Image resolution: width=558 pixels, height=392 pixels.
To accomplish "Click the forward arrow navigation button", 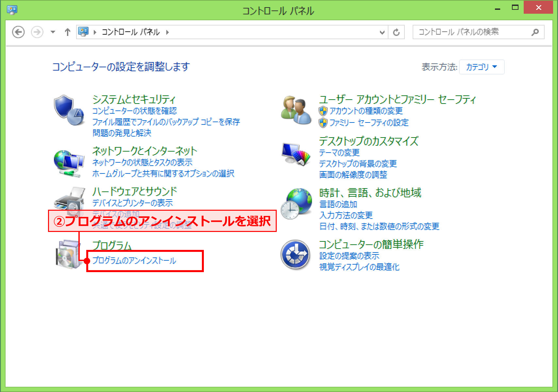I will [37, 32].
